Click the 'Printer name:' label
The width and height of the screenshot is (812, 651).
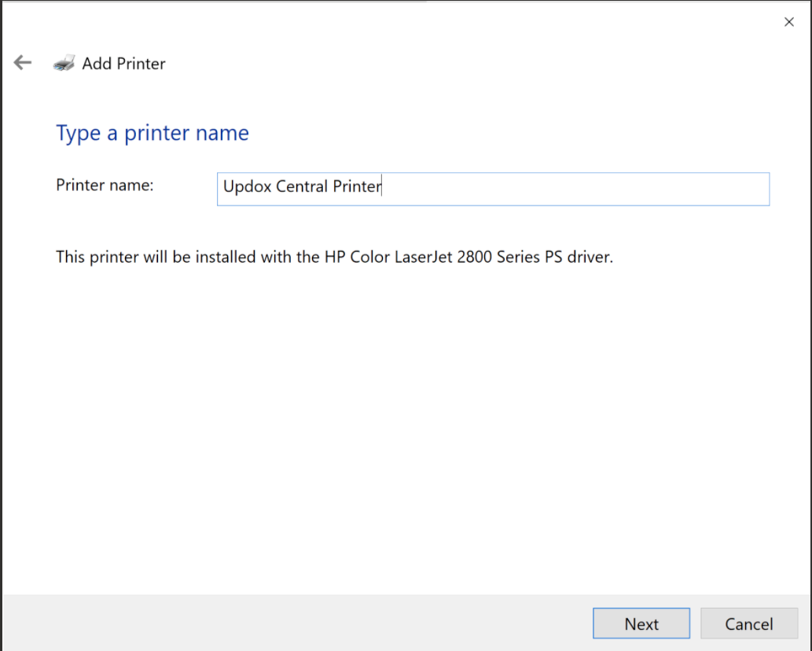pos(105,185)
